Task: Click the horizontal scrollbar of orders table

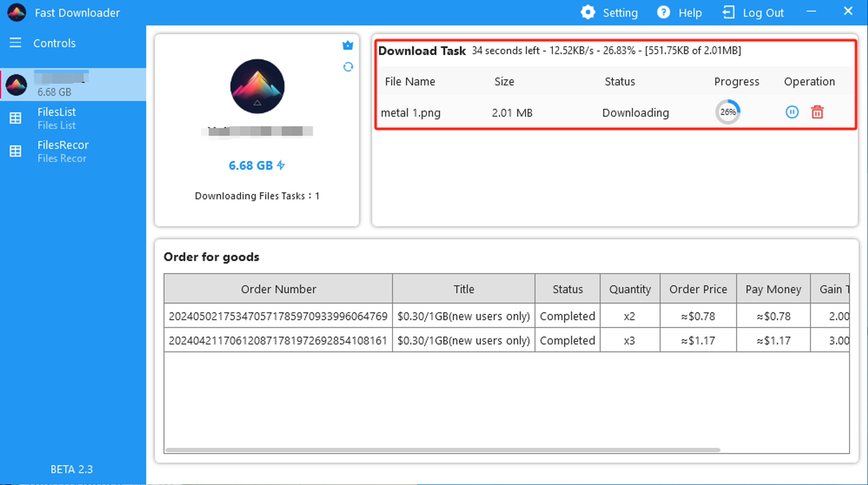Action: pyautogui.click(x=443, y=450)
